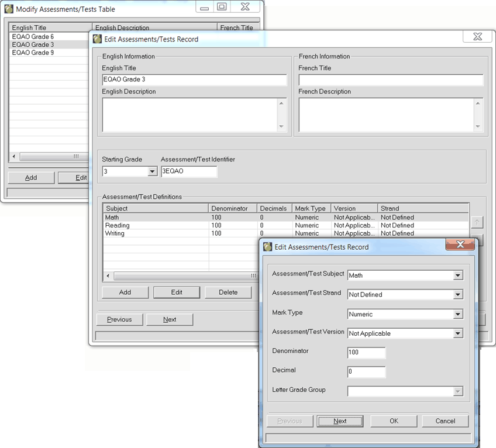Click Delete below the Assessment/Test Definitions list
Screen dimensions: 496x448
click(228, 292)
